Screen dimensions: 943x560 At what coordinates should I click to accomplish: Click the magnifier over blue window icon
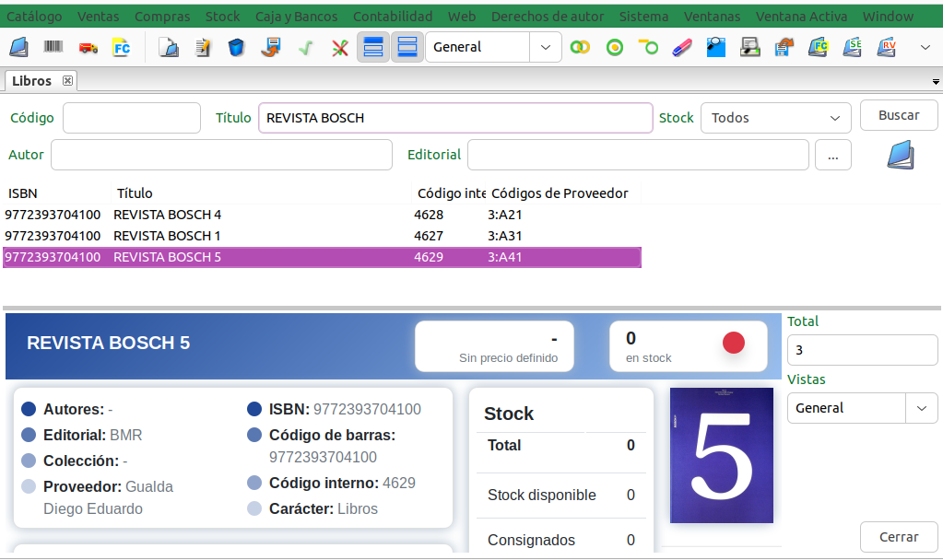[715, 47]
